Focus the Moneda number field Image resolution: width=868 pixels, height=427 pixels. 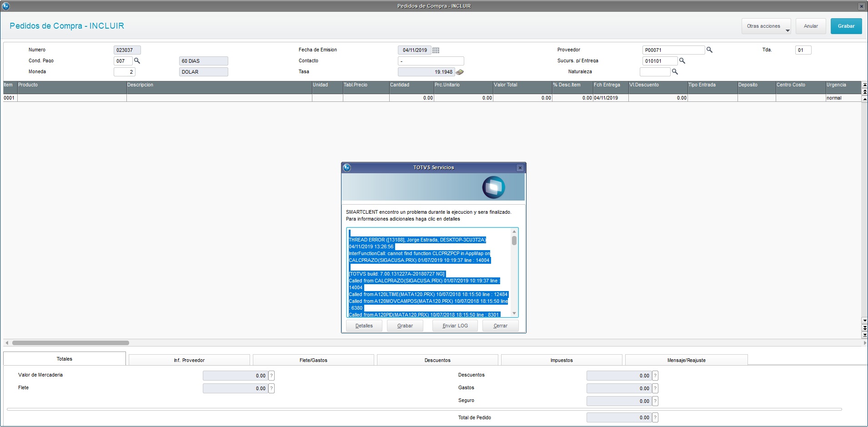125,72
